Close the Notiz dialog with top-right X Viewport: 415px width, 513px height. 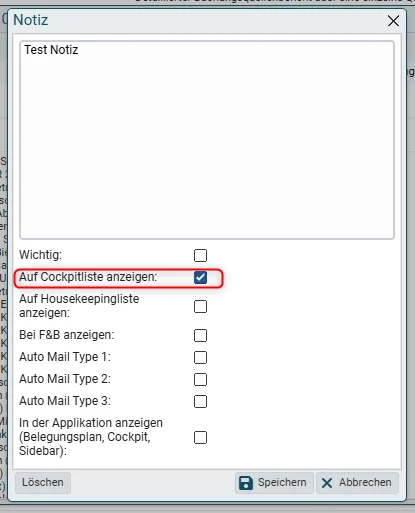click(x=393, y=21)
